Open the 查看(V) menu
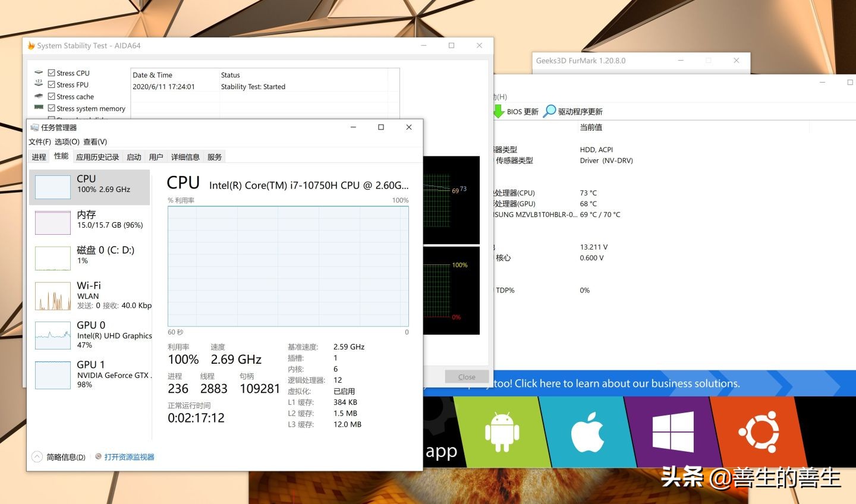Screen dimensions: 856x504 click(x=95, y=141)
